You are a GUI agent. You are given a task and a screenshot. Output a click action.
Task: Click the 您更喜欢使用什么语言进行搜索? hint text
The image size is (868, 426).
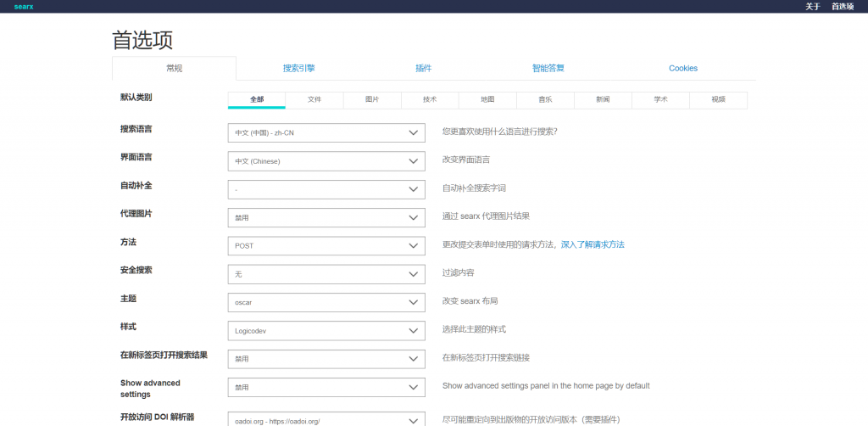click(x=499, y=132)
